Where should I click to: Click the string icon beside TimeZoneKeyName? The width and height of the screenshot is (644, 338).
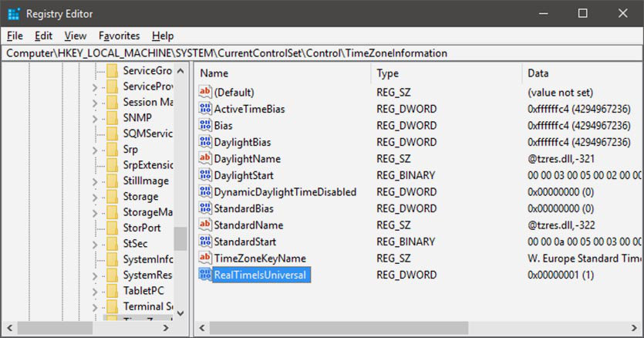[205, 258]
